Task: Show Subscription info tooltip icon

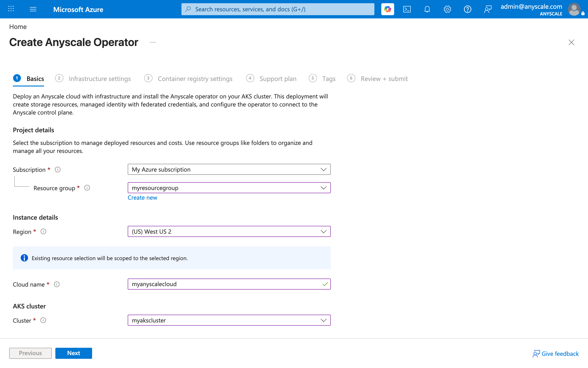Action: (x=58, y=170)
